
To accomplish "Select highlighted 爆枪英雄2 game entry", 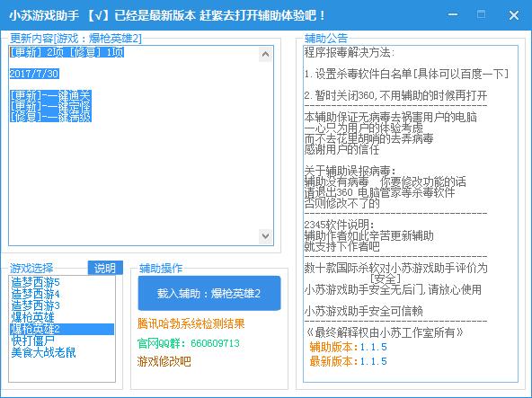I will [62, 329].
